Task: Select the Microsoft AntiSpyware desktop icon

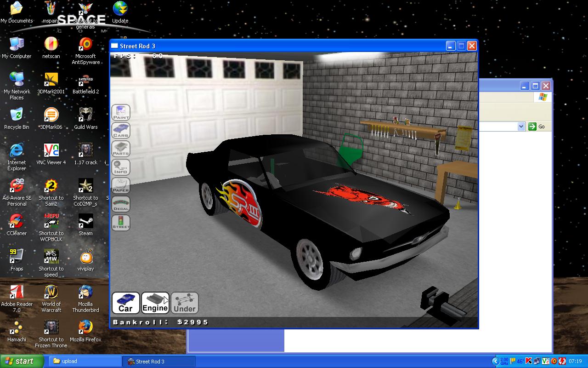Action: pos(85,51)
